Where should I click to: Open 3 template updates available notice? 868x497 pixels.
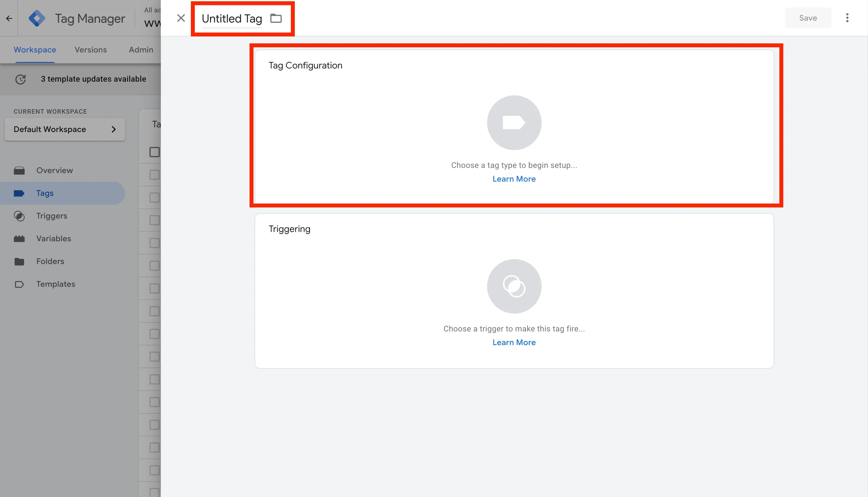[94, 79]
